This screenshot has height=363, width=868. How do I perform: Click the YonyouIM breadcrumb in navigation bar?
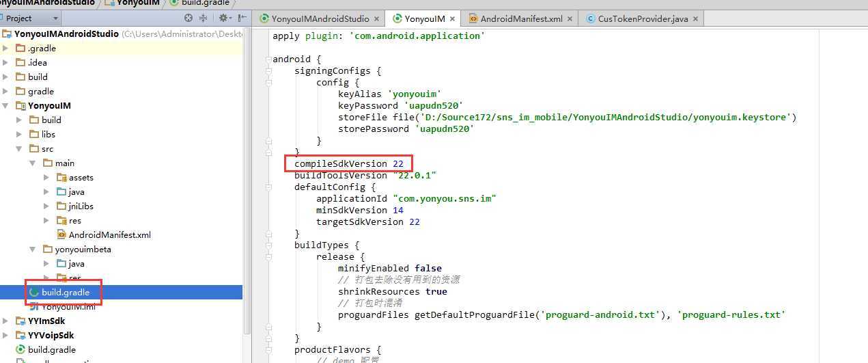[x=134, y=3]
